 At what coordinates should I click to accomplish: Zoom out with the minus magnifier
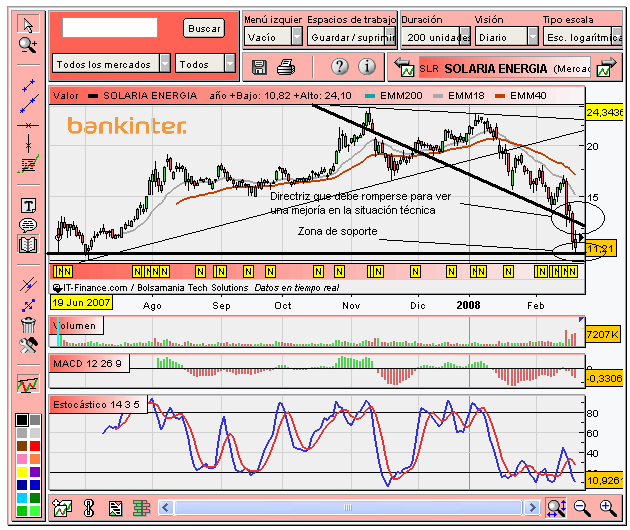click(582, 508)
